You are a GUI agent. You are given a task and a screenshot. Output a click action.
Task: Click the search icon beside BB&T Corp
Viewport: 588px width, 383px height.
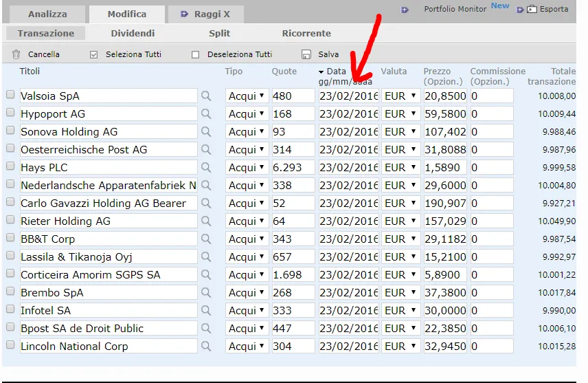(x=206, y=239)
